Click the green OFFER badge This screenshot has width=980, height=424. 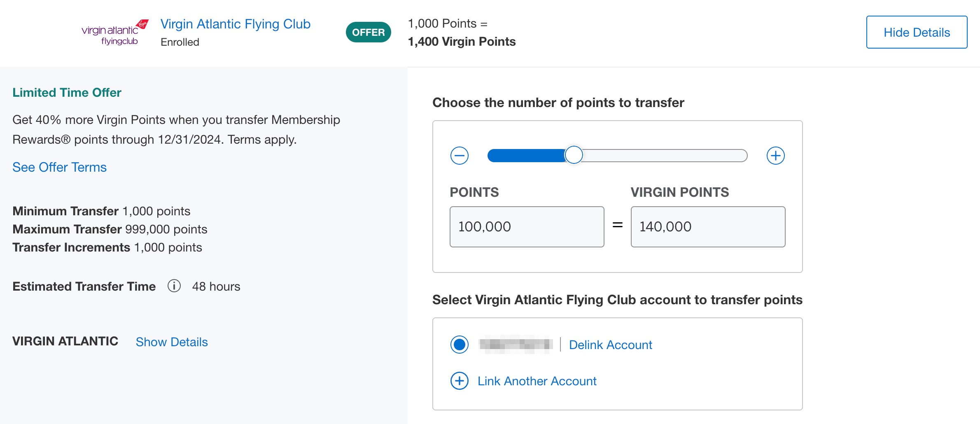(369, 32)
